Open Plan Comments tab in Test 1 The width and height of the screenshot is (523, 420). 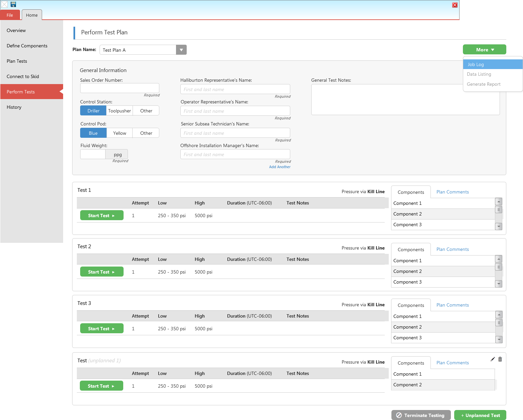453,192
